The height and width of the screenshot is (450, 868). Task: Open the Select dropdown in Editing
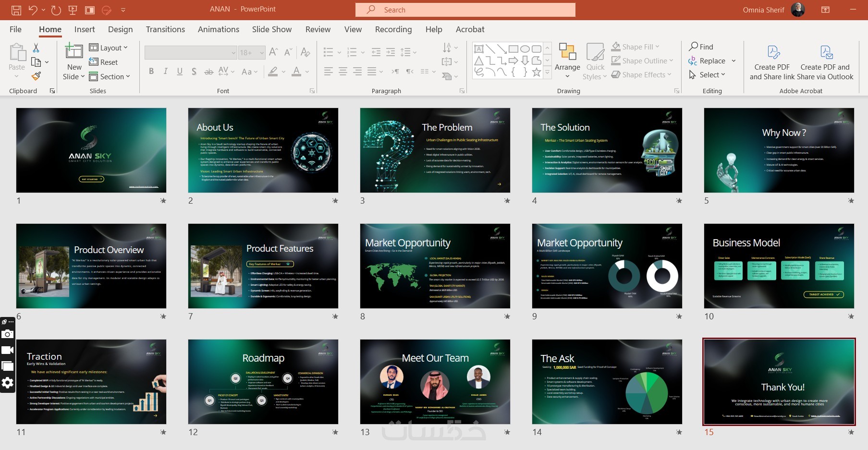point(707,74)
